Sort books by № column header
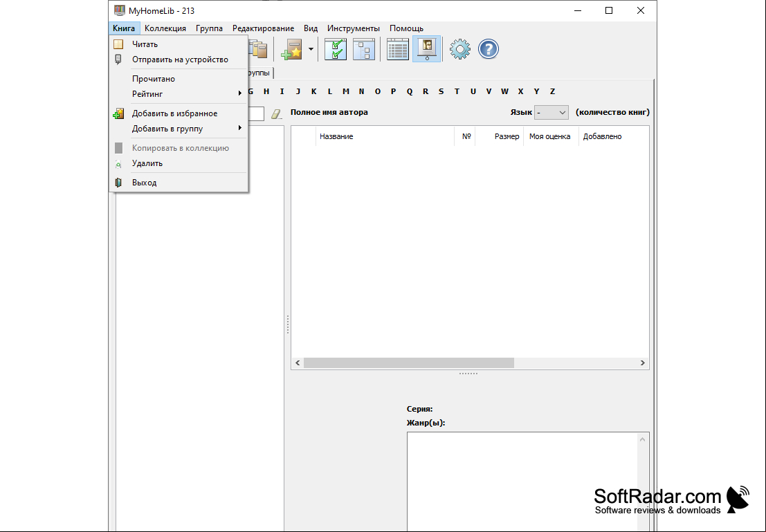 coord(464,136)
